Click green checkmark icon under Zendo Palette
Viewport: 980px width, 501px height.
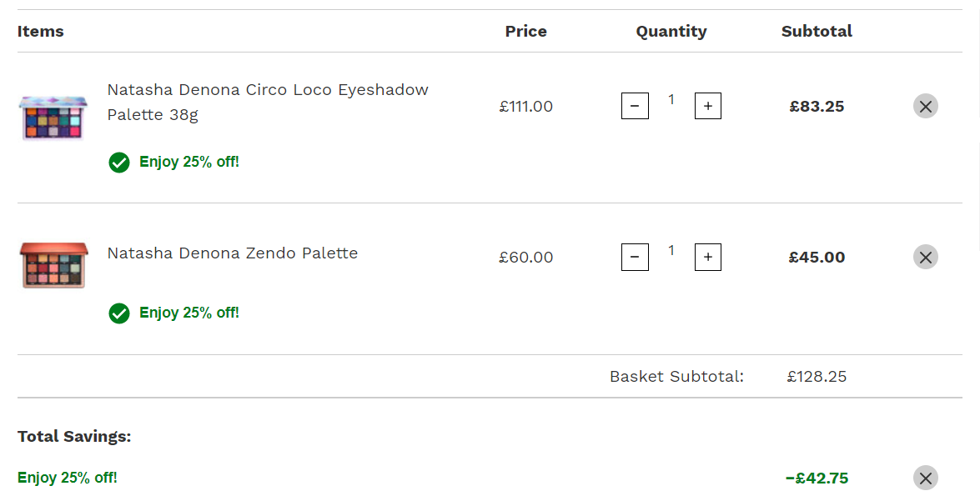pyautogui.click(x=118, y=313)
